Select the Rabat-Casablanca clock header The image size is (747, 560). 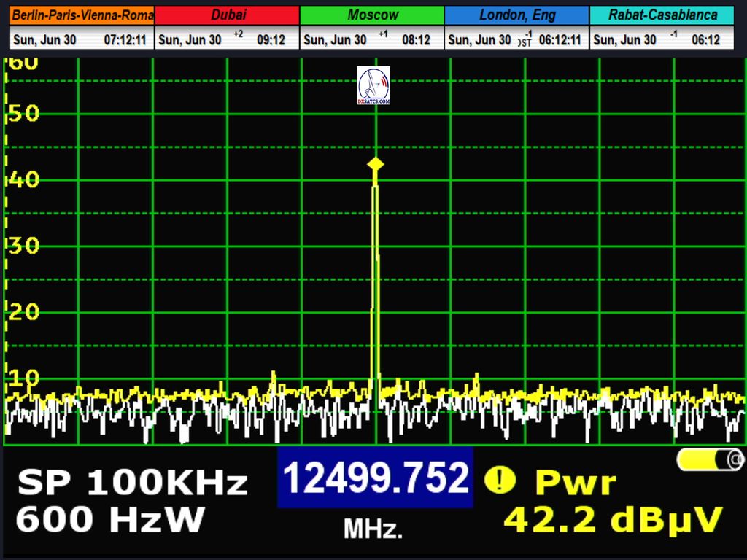point(662,15)
